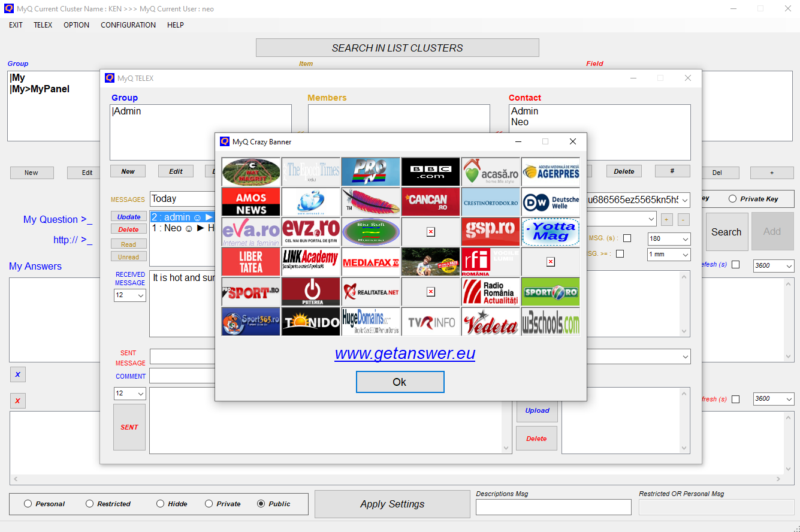Open the RFI Romania banner tile
This screenshot has height=532, width=800.
coord(491,262)
